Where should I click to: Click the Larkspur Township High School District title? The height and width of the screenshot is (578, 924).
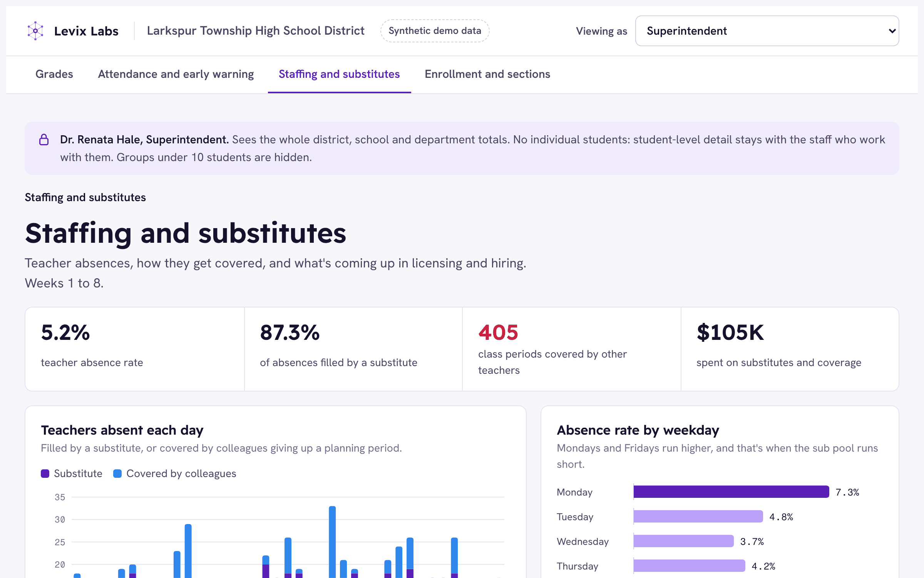[256, 31]
